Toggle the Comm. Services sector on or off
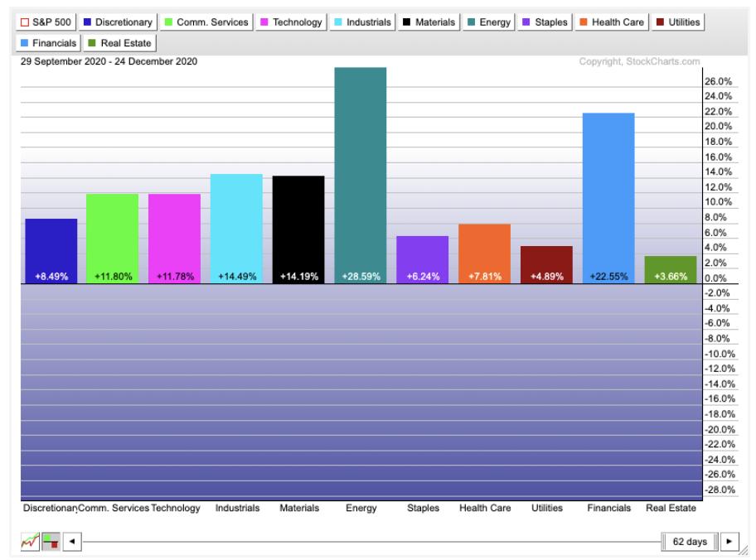This screenshot has height=560, width=756. [x=206, y=22]
